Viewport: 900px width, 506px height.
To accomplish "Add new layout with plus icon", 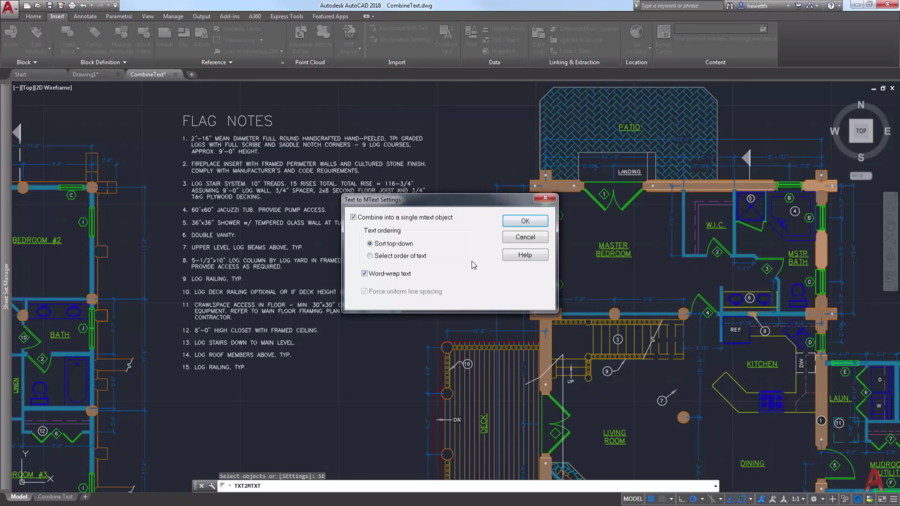I will [x=85, y=497].
